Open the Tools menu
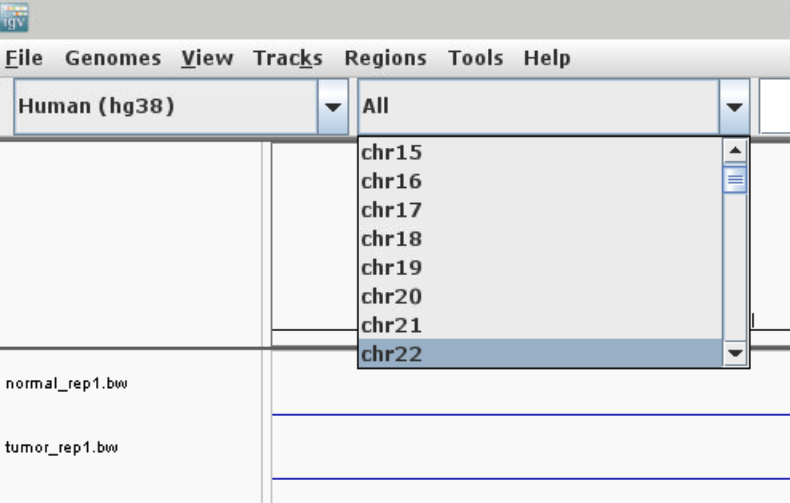790x503 pixels. point(475,58)
